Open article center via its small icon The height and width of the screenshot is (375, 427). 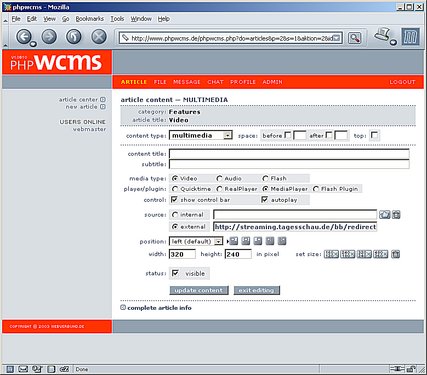pos(103,99)
